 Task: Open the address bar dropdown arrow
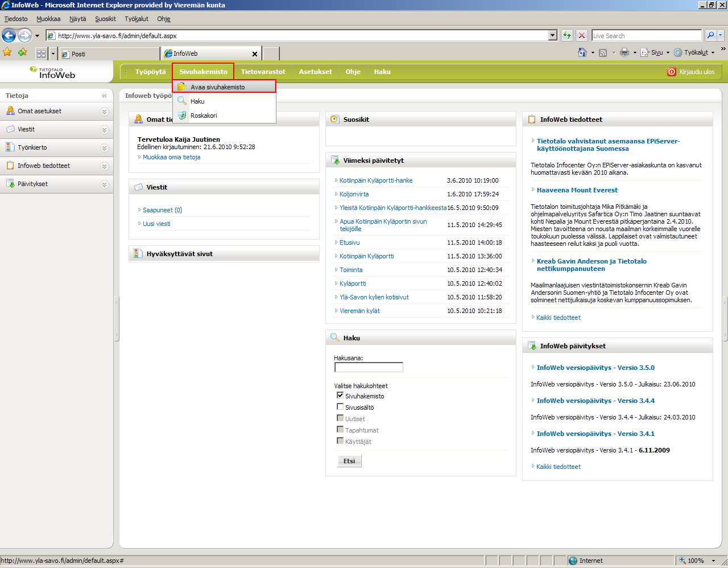(x=552, y=35)
